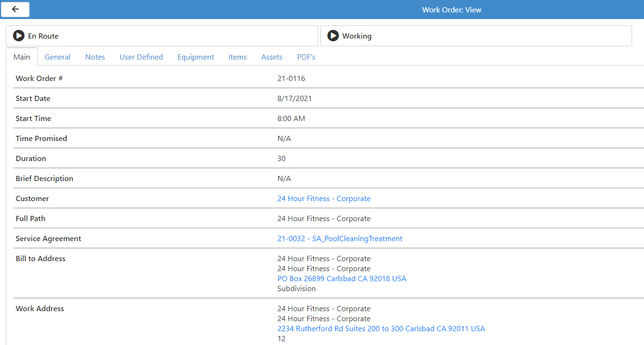
Task: Click the work order number 21-0116
Action: [x=292, y=79]
